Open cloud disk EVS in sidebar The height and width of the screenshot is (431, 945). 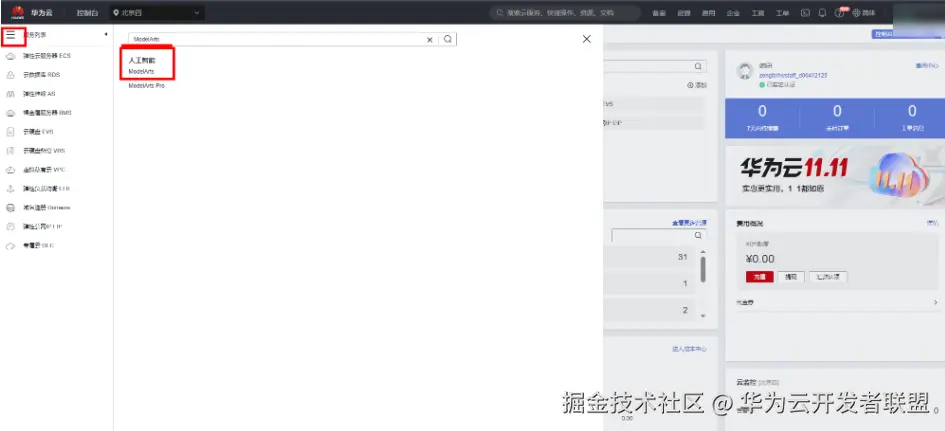tap(38, 131)
